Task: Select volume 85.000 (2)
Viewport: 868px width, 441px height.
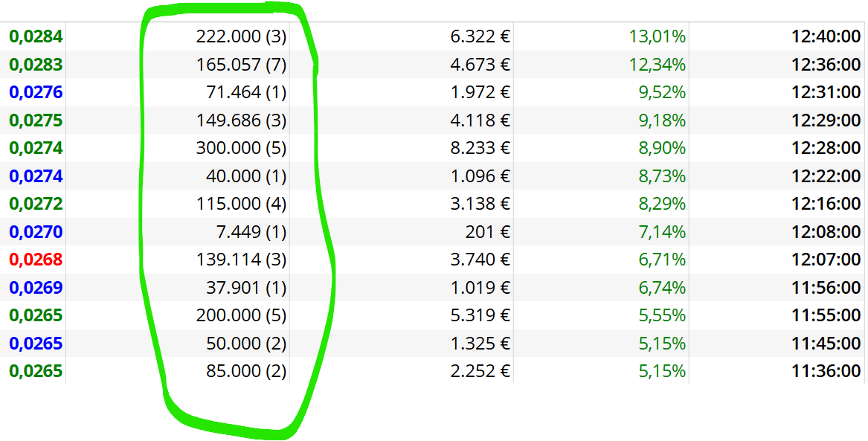Action: pyautogui.click(x=246, y=371)
